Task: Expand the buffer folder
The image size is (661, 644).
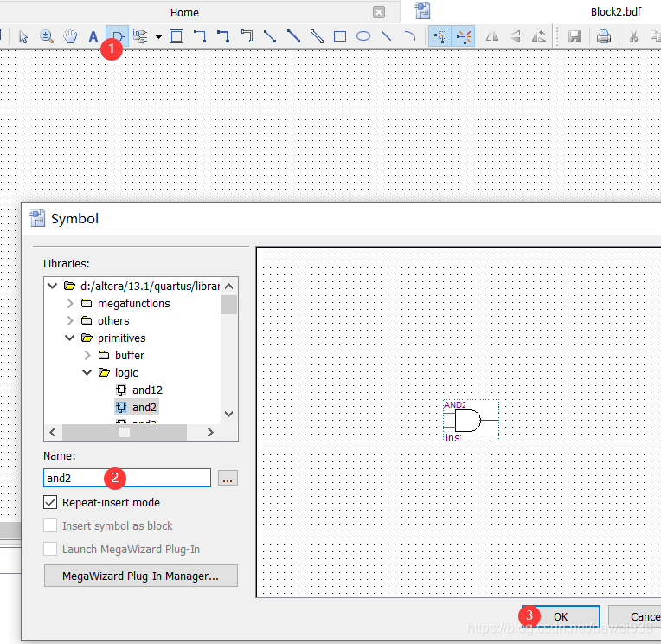Action: click(87, 355)
